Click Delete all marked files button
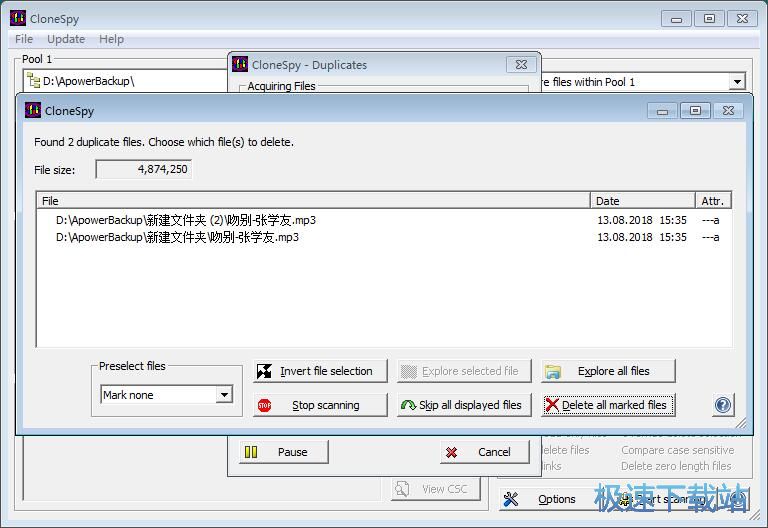This screenshot has height=528, width=768. coord(608,405)
